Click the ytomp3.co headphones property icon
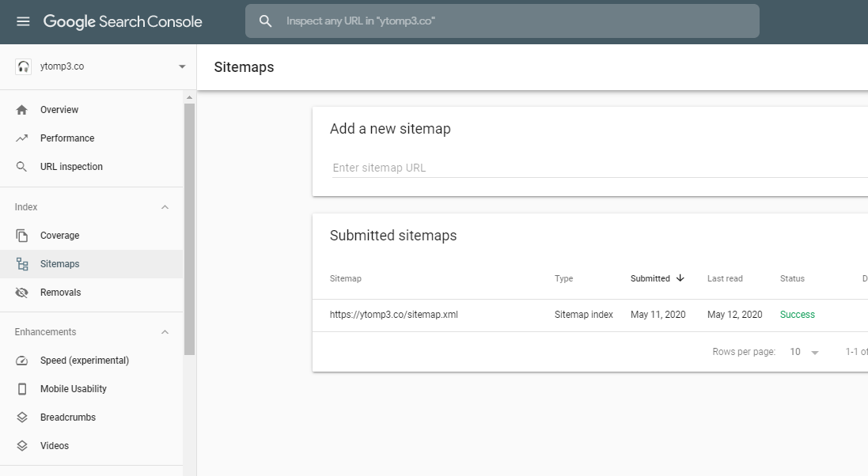The image size is (868, 476). point(23,66)
